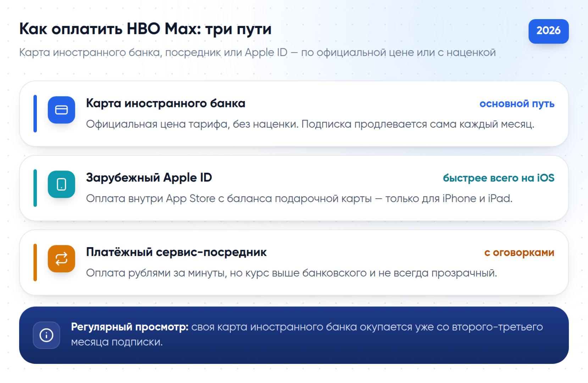The height and width of the screenshot is (383, 588).
Task: Click description "Оплата внутри App Store с баланса"
Action: 299,199
